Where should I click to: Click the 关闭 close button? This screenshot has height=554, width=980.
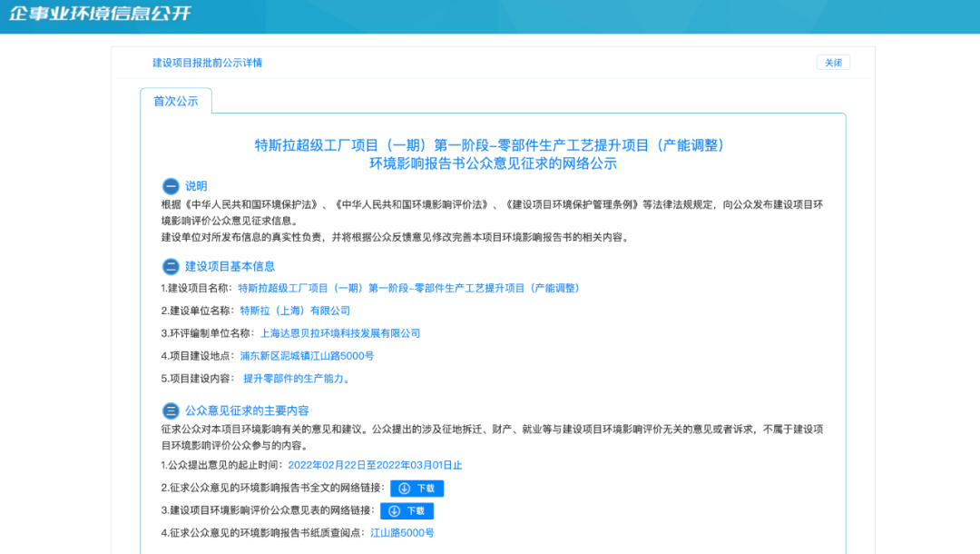[x=833, y=63]
